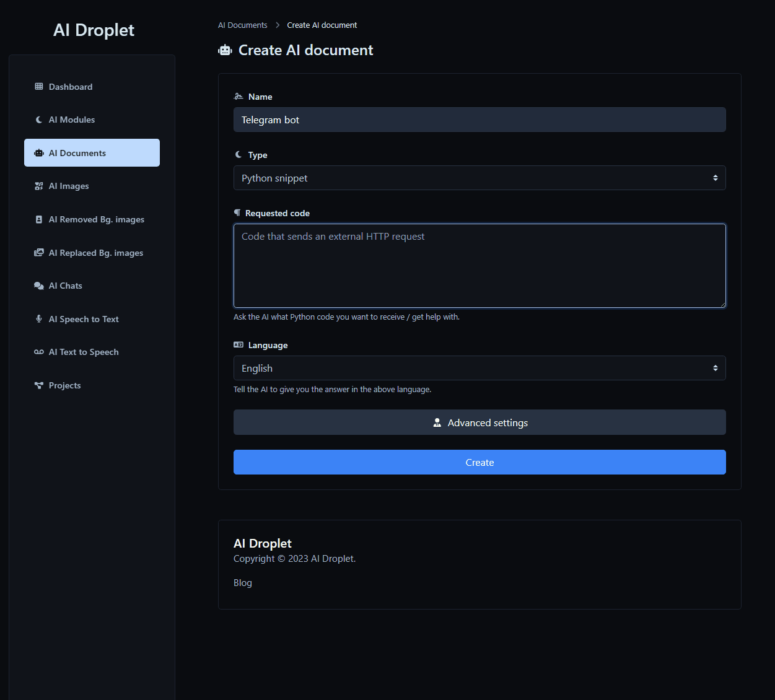
Task: Click the AI Removed Bg. images icon
Action: coord(39,219)
